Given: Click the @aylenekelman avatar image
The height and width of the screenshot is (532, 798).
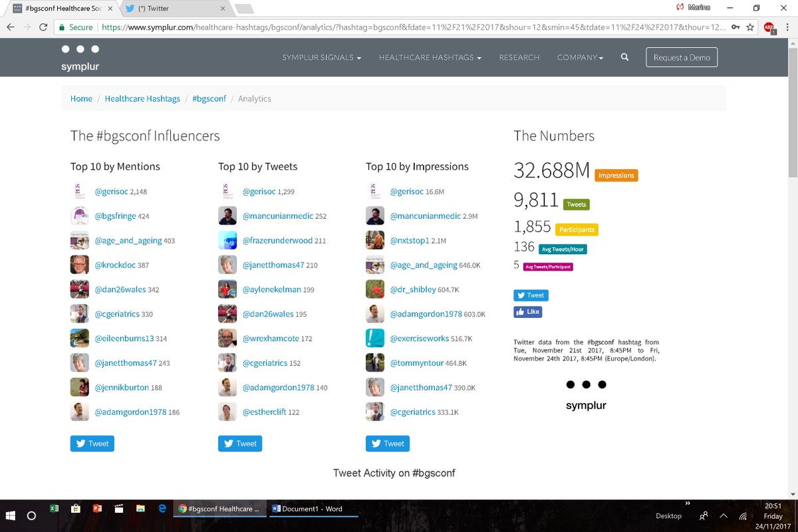Looking at the screenshot, I should coord(227,289).
